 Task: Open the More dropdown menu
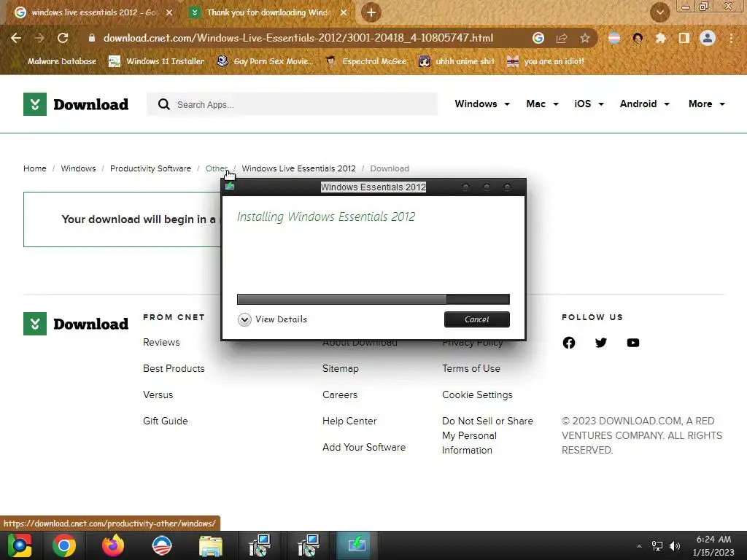point(706,104)
